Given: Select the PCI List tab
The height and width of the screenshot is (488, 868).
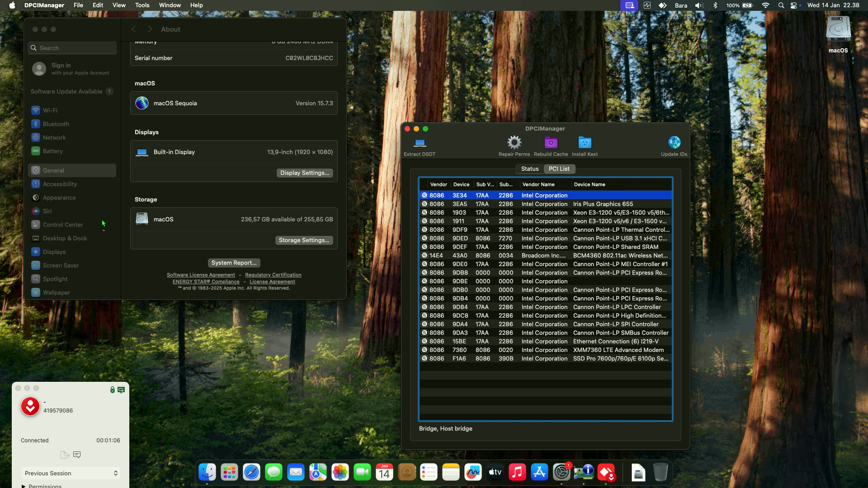Looking at the screenshot, I should coord(559,169).
